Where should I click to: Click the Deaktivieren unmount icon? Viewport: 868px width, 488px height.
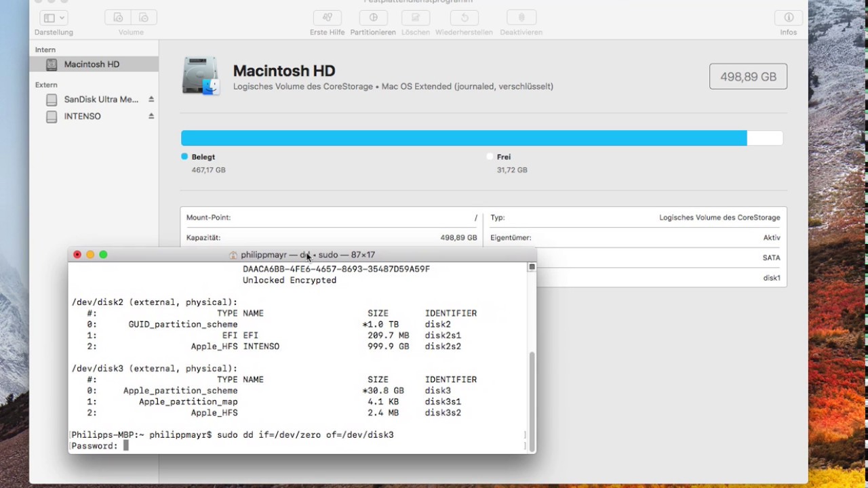point(521,18)
